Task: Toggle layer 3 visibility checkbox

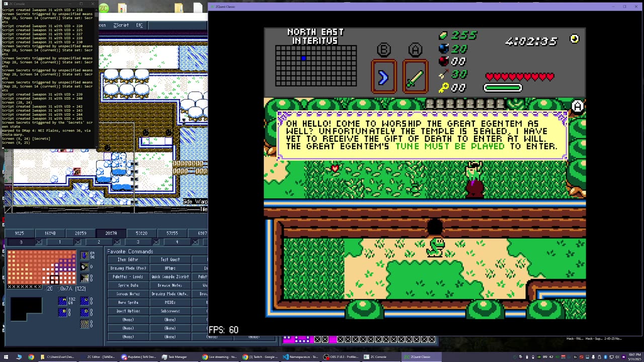Action: click(156, 242)
